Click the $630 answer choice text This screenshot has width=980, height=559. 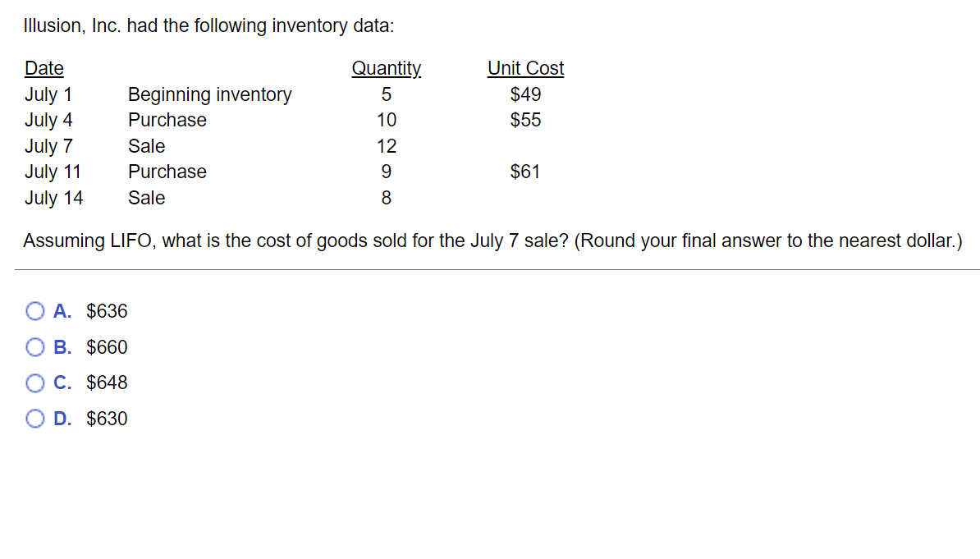(106, 419)
